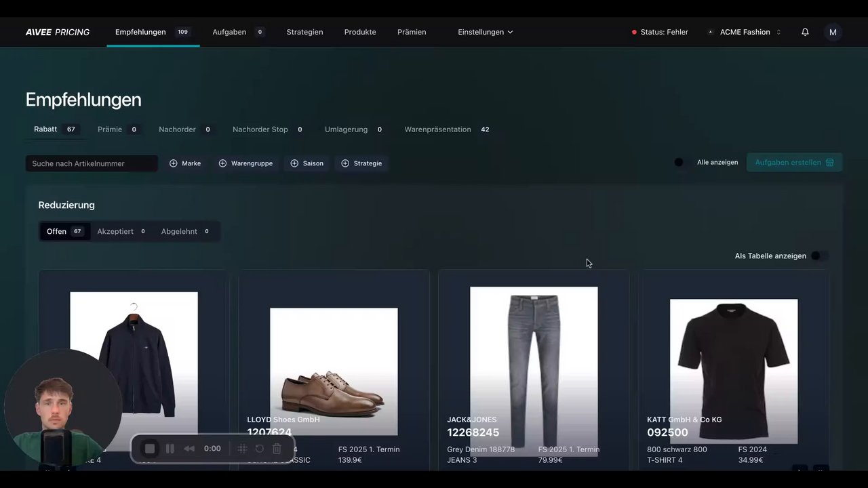Stop the screen recording

coord(150,449)
